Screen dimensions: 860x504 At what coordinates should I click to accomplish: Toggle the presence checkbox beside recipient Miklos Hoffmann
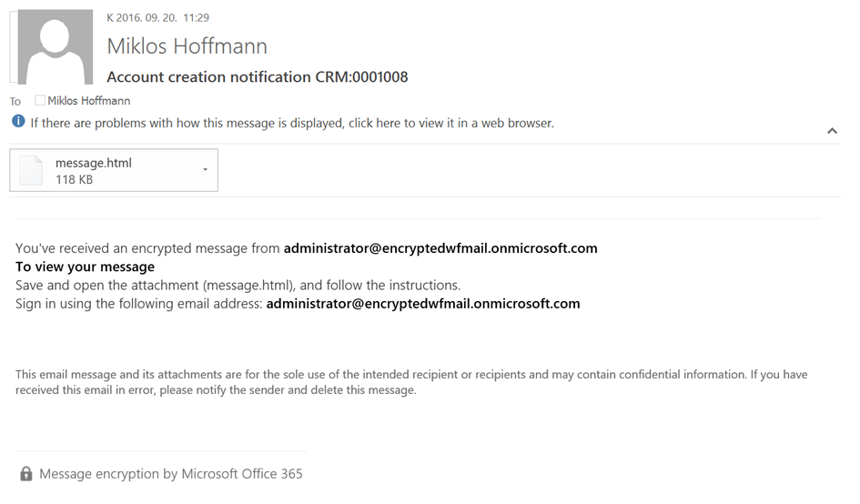[x=40, y=101]
